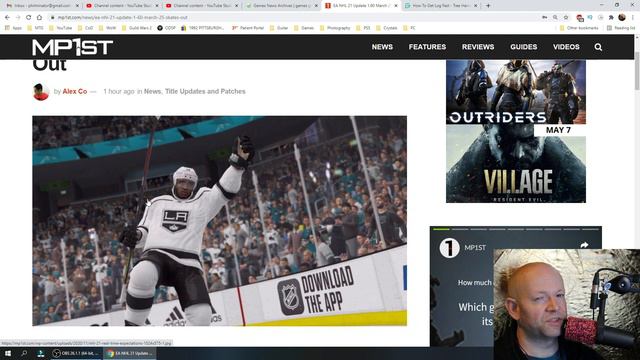Switch to first Channel content YouTube tab

[x=122, y=6]
